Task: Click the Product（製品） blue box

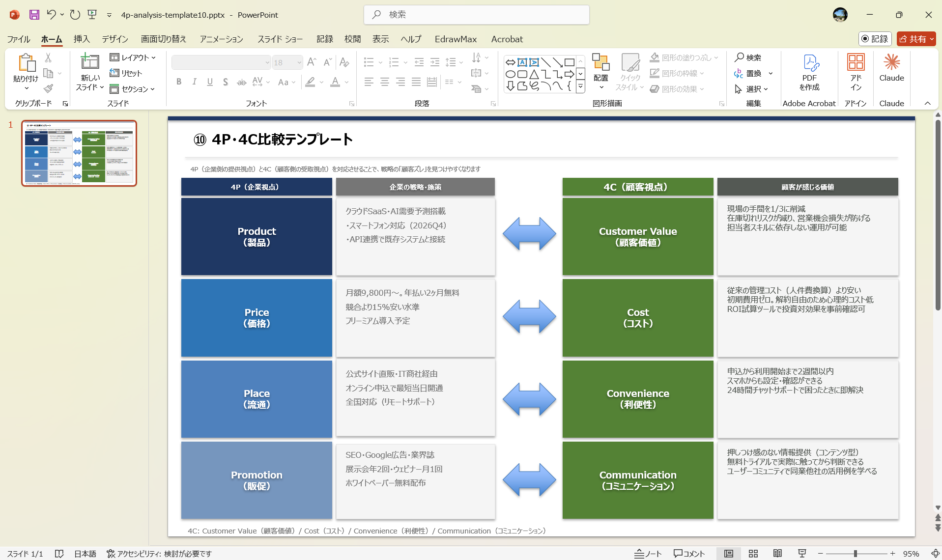Action: point(257,236)
